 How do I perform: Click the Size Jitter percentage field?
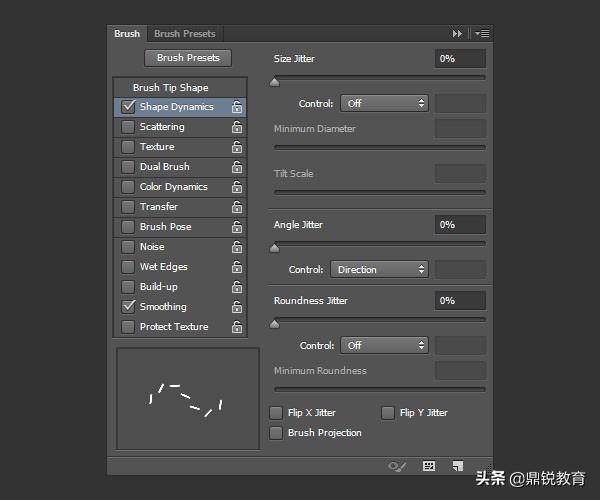(460, 59)
